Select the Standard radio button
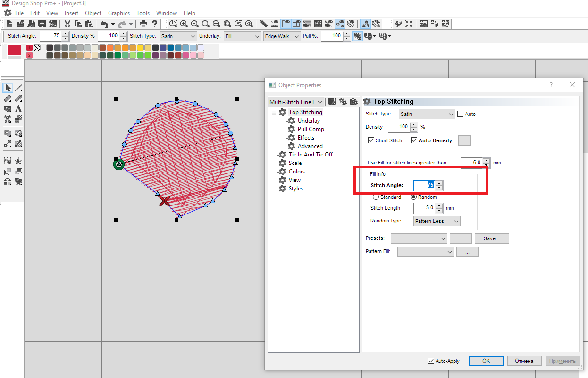The height and width of the screenshot is (378, 588). pos(376,197)
